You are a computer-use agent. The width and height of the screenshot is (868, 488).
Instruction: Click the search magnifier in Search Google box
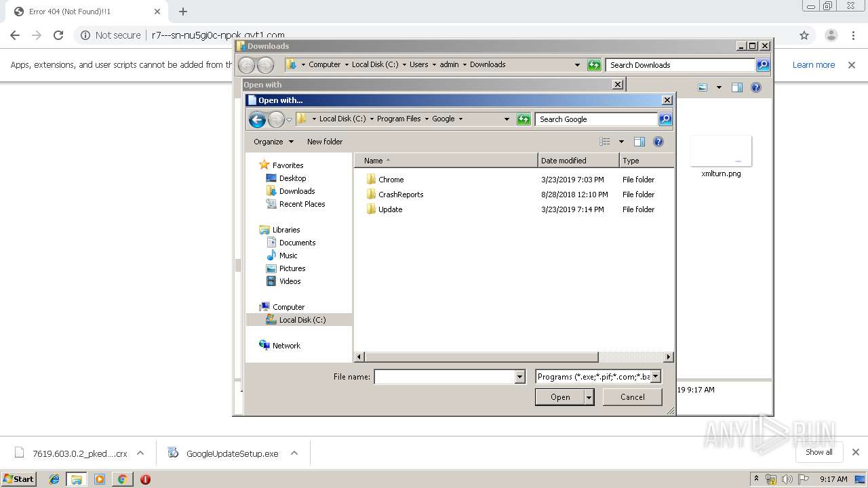[x=665, y=119]
